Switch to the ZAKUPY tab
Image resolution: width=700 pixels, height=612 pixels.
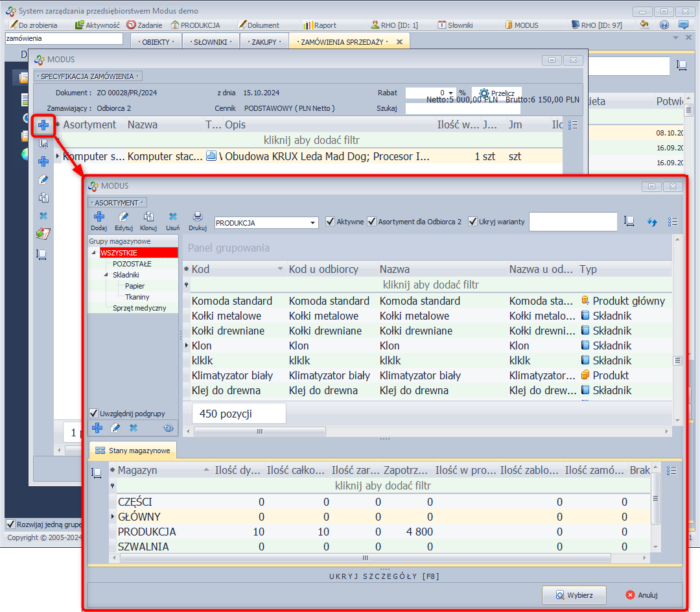264,41
